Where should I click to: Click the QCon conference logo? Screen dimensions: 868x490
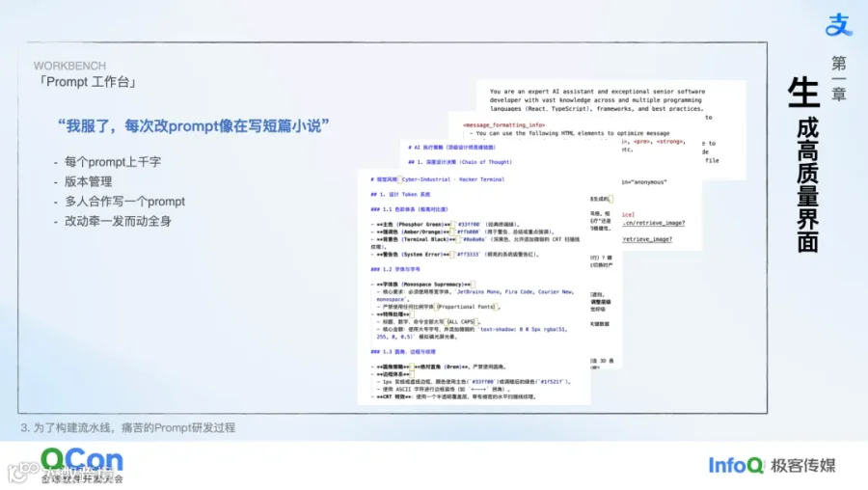[x=82, y=465]
